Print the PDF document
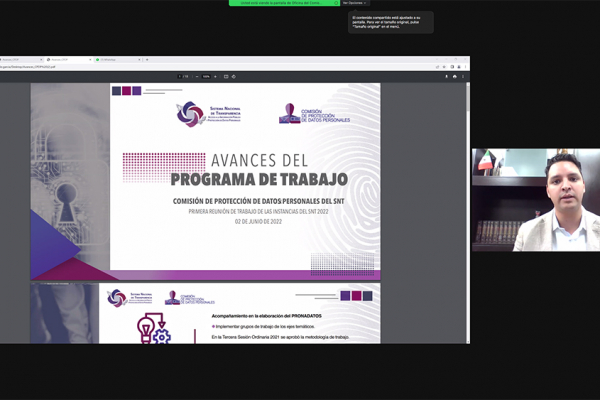This screenshot has width=600, height=400. point(455,77)
